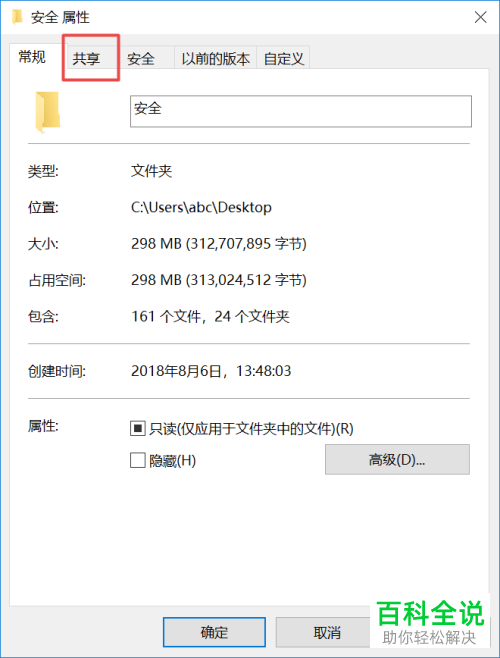The width and height of the screenshot is (500, 658).
Task: Click the location path C:\Users\abc\Desktop
Action: pos(201,207)
